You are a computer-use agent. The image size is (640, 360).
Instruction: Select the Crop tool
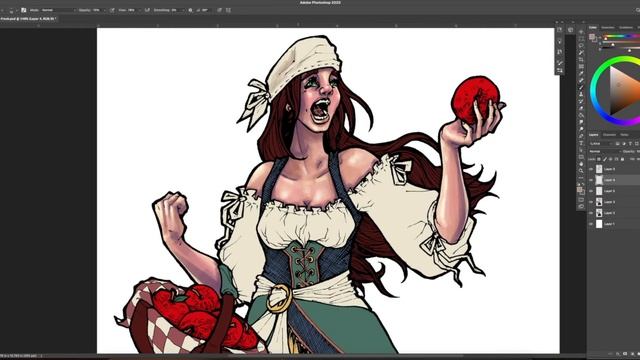point(581,60)
